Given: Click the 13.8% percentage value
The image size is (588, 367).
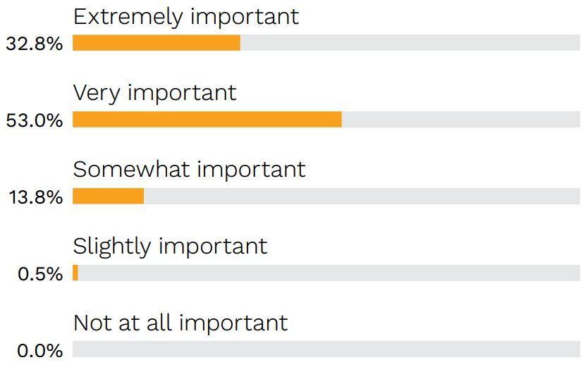Looking at the screenshot, I should [36, 197].
